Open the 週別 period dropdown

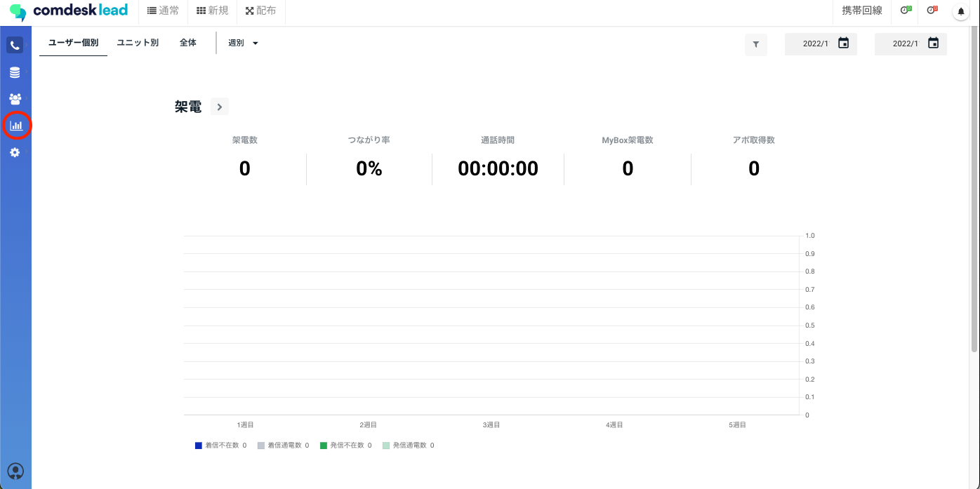243,43
